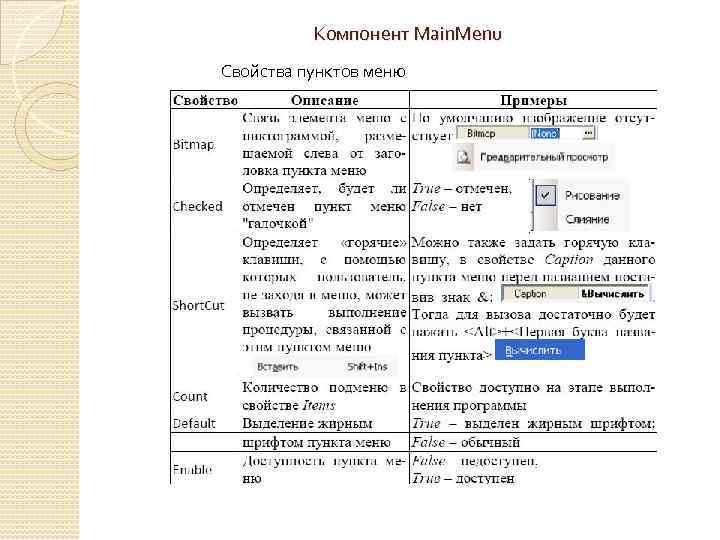The height and width of the screenshot is (540, 720).
Task: Click the Вставить menu entry
Action: point(277,367)
